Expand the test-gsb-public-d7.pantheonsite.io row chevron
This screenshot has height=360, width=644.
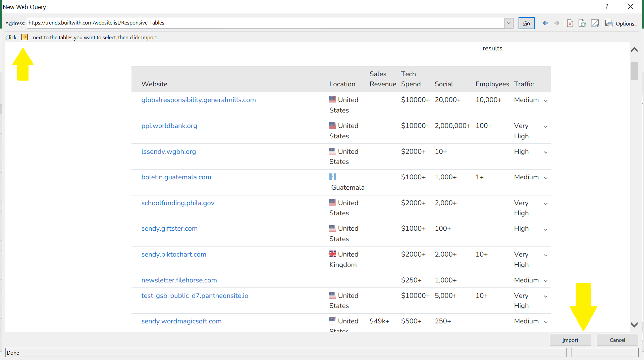(x=546, y=297)
